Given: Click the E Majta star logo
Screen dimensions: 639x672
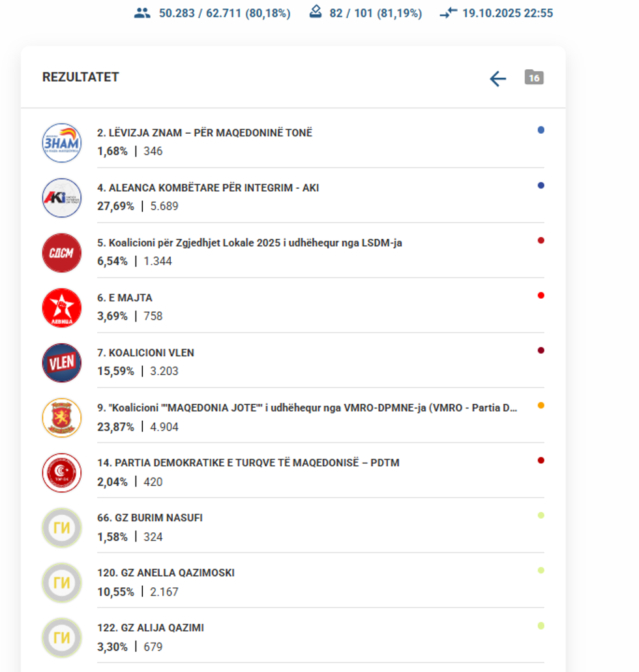Looking at the screenshot, I should tap(62, 307).
